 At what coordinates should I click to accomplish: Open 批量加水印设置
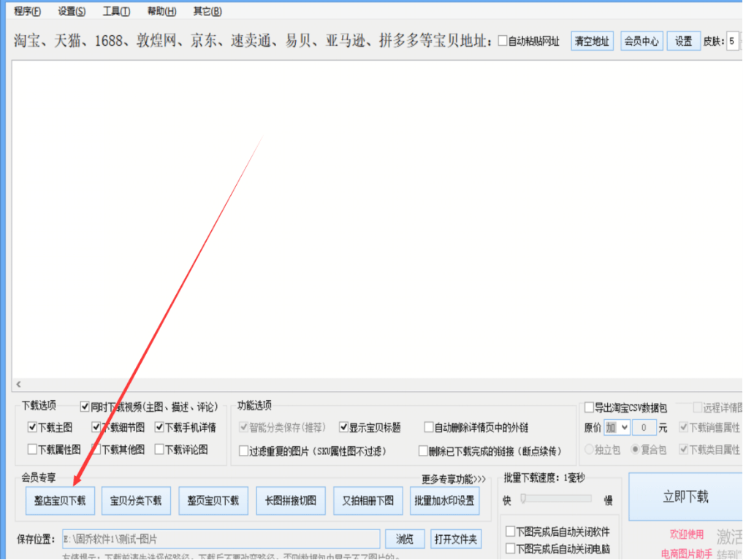pyautogui.click(x=444, y=501)
